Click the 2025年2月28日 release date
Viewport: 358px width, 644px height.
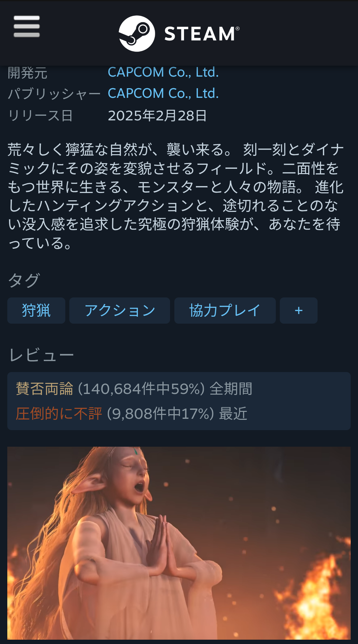pos(157,115)
